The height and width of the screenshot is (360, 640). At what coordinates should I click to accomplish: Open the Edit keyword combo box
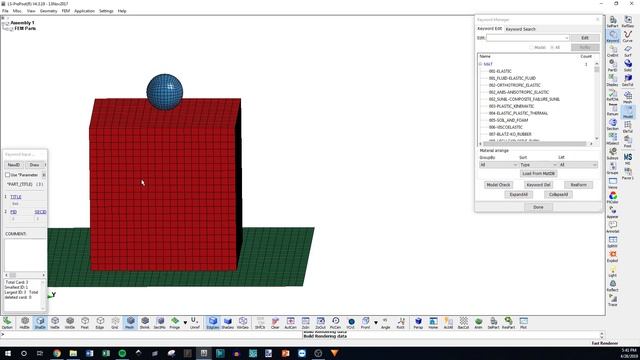528,38
